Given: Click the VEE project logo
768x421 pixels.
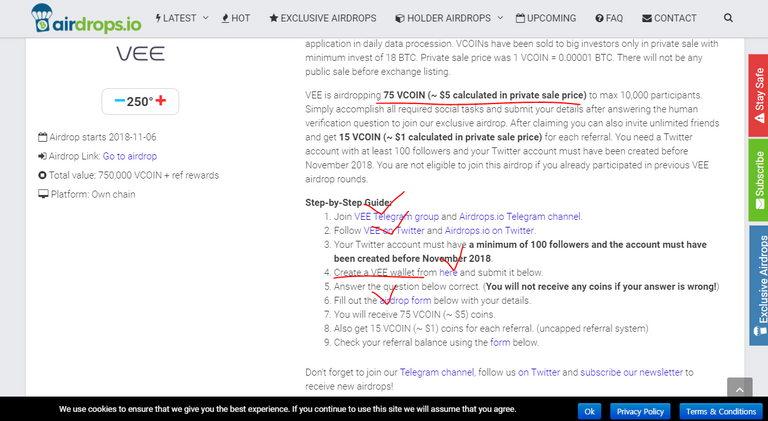Looking at the screenshot, I should click(140, 53).
